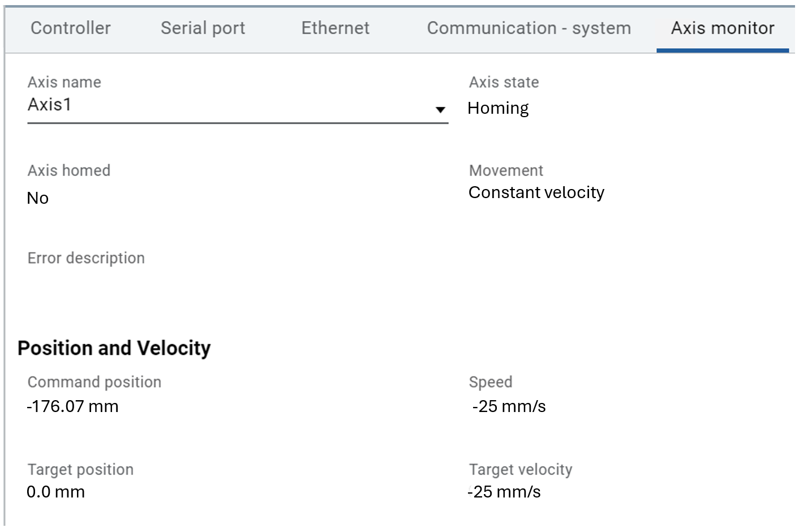Click the Axis state label
The height and width of the screenshot is (532, 799).
504,83
